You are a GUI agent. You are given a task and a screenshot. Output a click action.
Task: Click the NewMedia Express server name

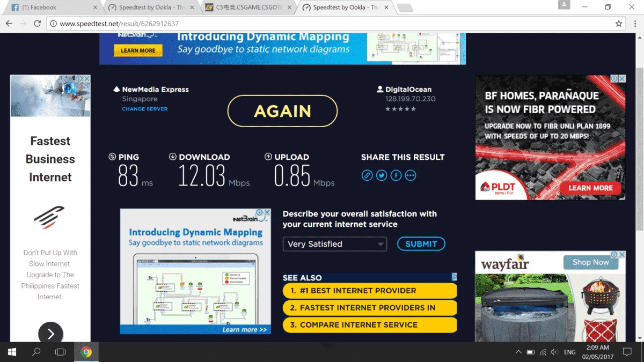tap(155, 90)
